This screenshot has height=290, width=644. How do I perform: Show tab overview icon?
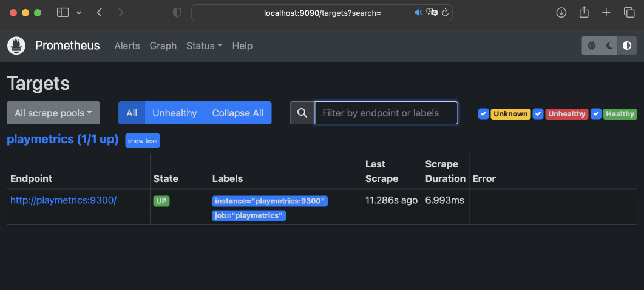point(629,13)
